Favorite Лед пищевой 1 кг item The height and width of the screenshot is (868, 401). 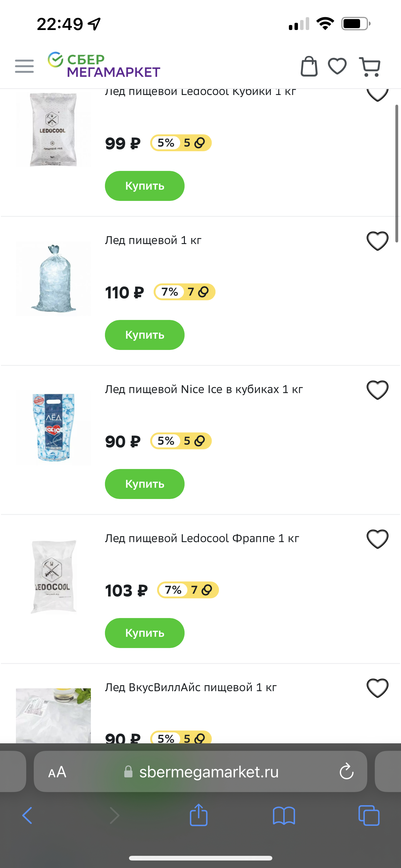(x=377, y=241)
